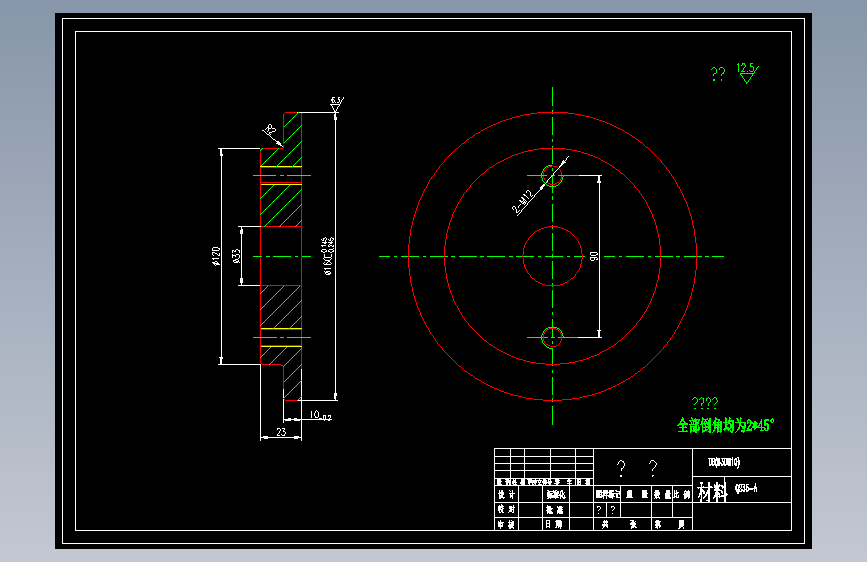
Task: Select the ø180 toleranced diameter dimension text
Action: 327,256
